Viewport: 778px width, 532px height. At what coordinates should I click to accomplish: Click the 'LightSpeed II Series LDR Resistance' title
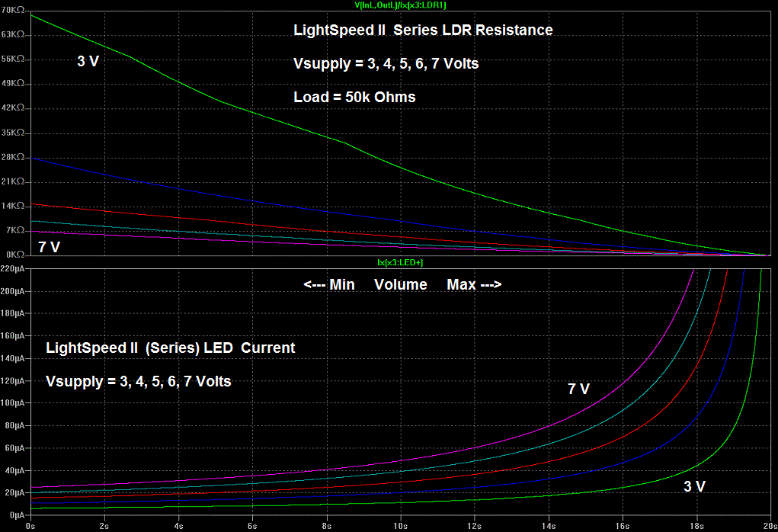tap(423, 30)
